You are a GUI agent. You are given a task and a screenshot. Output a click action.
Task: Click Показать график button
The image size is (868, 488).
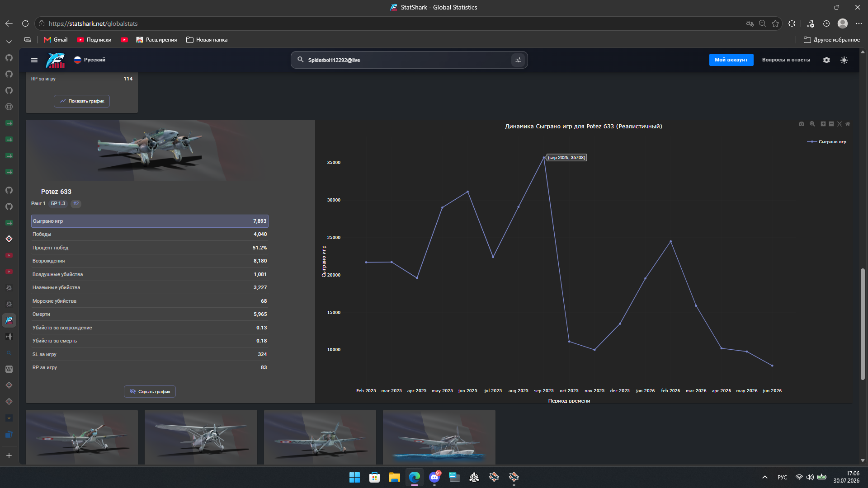tap(82, 101)
